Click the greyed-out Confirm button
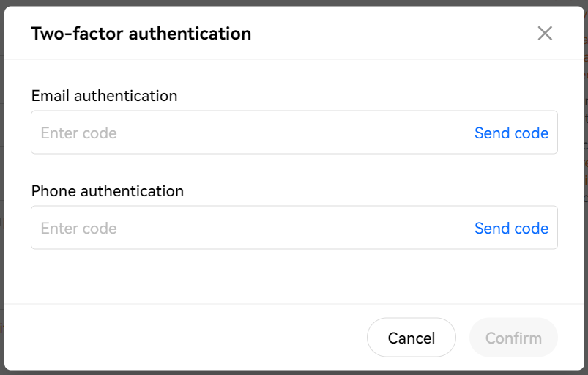 (x=513, y=338)
